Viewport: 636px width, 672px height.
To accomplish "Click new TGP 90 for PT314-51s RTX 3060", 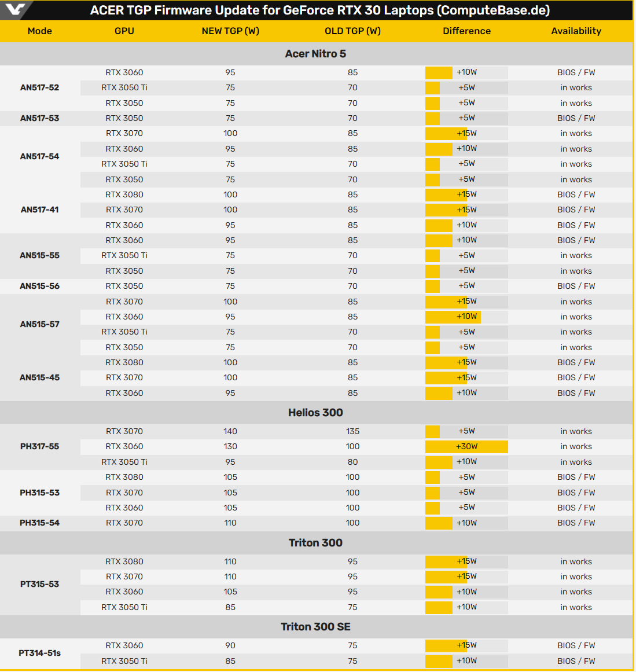I will (x=230, y=645).
